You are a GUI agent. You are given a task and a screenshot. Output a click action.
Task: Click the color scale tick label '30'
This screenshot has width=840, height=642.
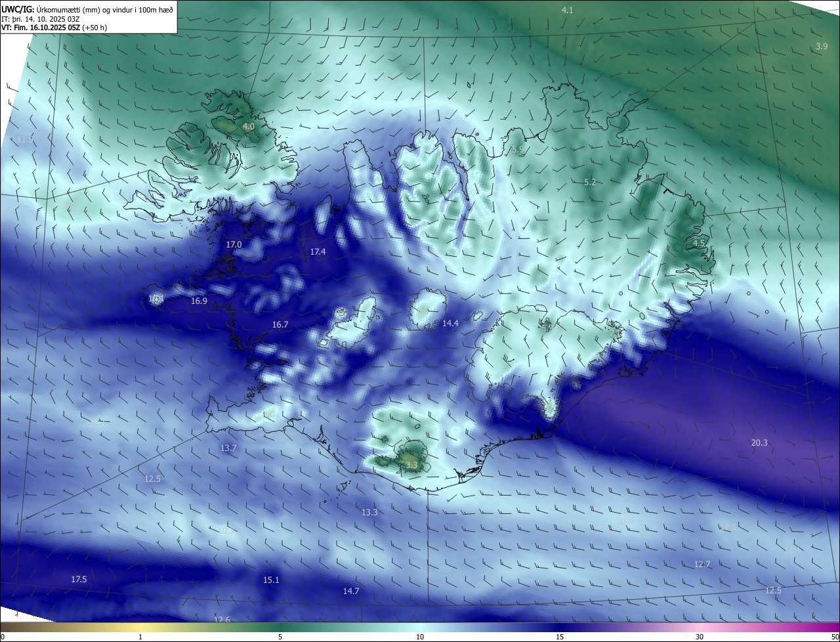(700, 637)
